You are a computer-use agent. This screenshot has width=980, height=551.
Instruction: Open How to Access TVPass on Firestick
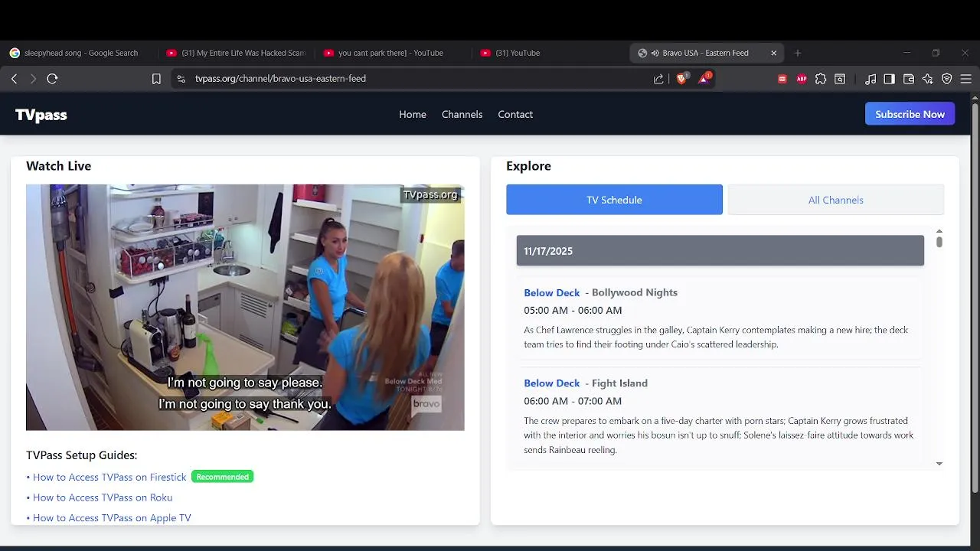[109, 477]
